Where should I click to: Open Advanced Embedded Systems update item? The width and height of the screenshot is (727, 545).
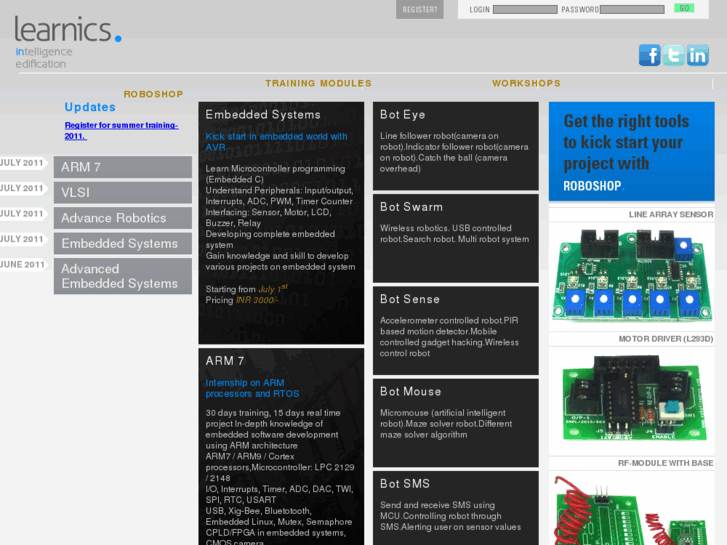pyautogui.click(x=122, y=276)
